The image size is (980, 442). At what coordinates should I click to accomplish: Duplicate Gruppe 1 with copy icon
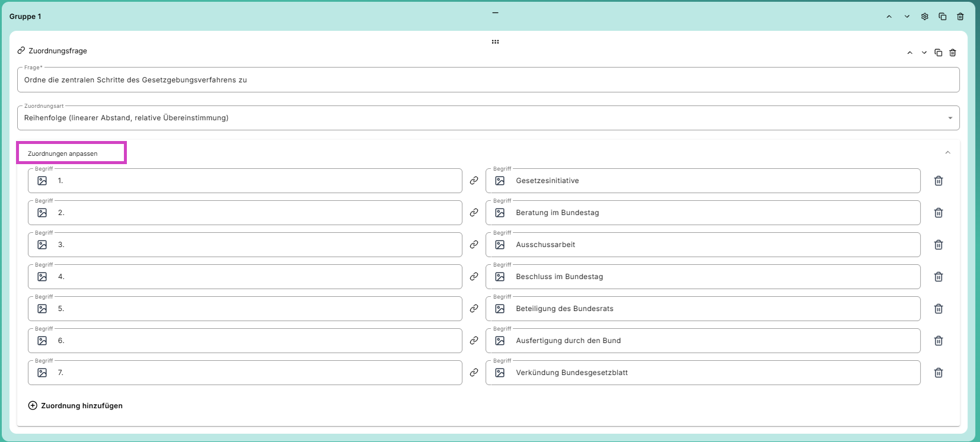(942, 17)
